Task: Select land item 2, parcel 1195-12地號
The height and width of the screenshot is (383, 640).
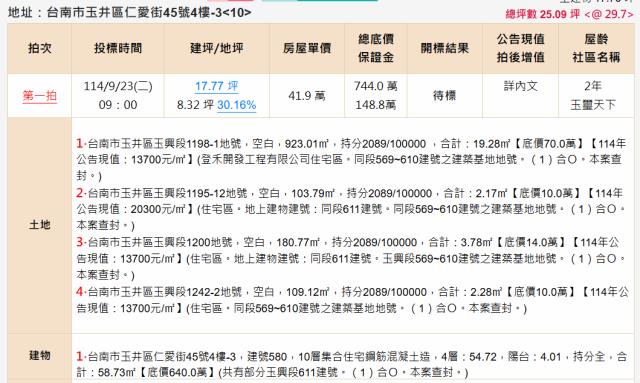Action: tap(350, 209)
